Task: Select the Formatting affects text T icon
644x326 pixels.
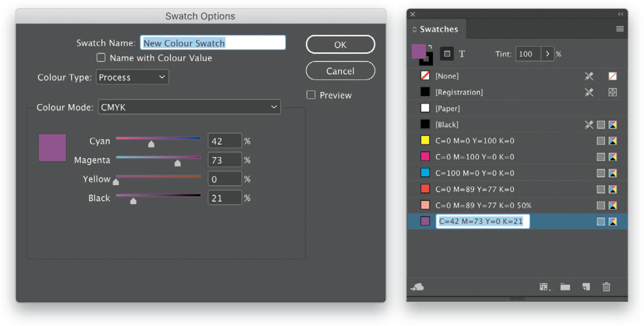Action: pos(462,54)
